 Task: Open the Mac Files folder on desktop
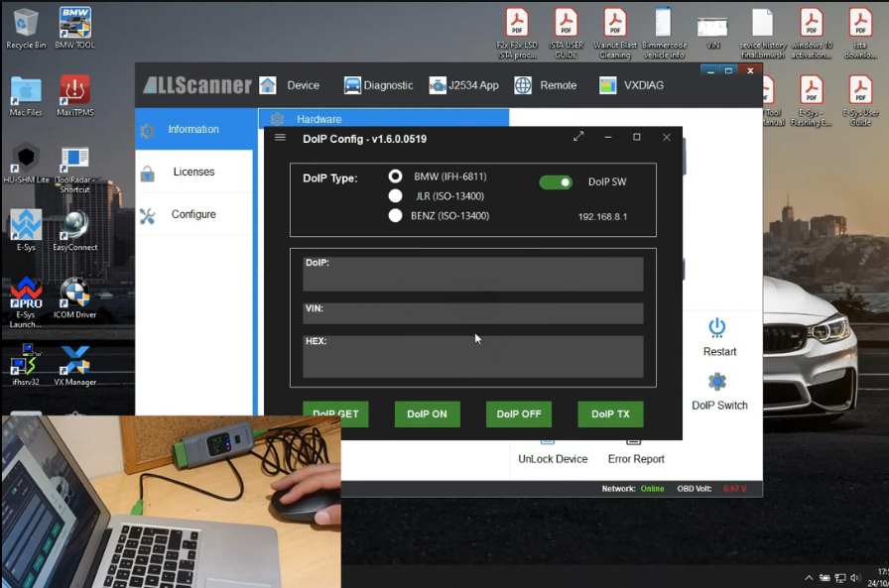pos(26,96)
